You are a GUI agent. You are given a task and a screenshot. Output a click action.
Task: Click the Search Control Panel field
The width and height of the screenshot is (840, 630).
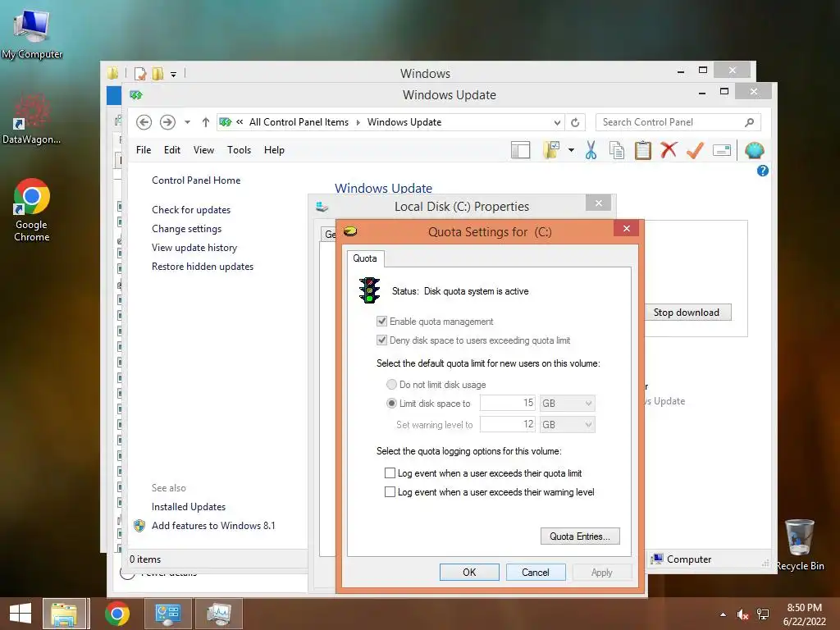(x=678, y=122)
